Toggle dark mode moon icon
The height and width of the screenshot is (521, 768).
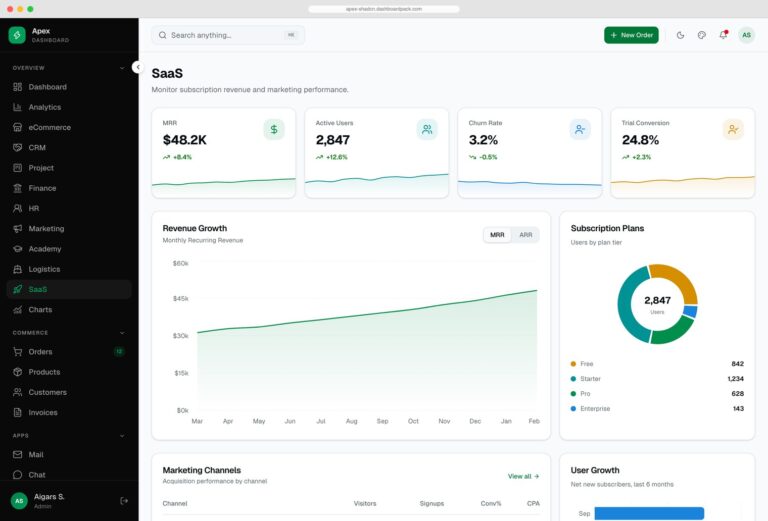[680, 35]
